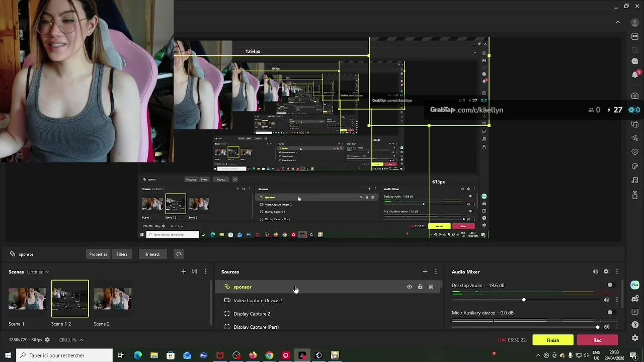Select the Scene 2 thumbnail
Image resolution: width=644 pixels, height=362 pixels.
coord(112,299)
